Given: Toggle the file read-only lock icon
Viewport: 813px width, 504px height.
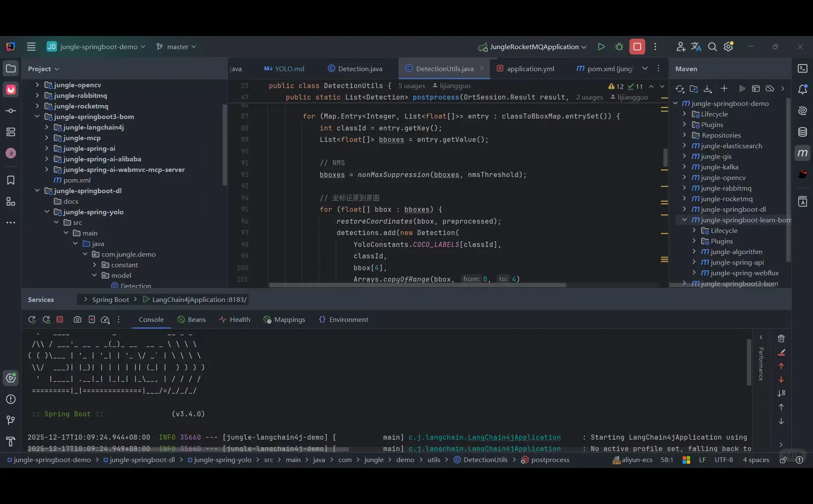Looking at the screenshot, I should pyautogui.click(x=783, y=460).
